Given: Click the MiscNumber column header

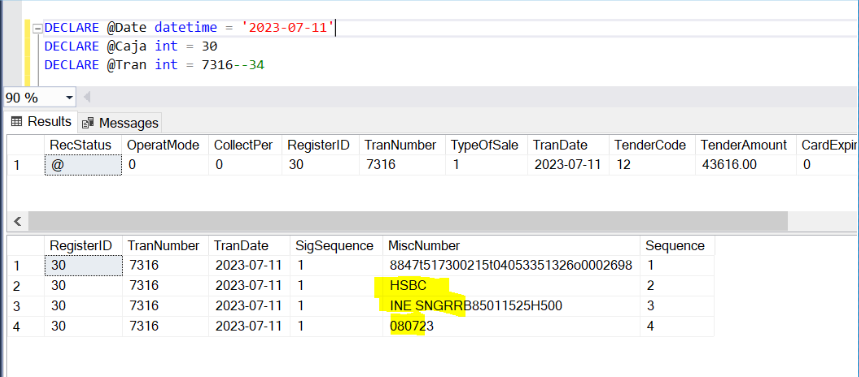Looking at the screenshot, I should click(x=511, y=245).
